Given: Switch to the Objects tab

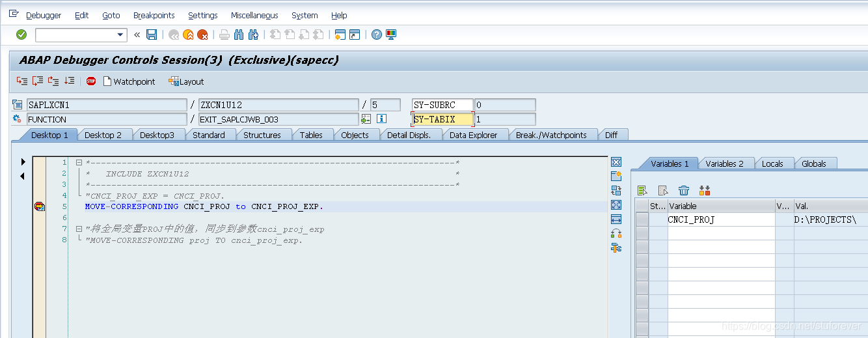Looking at the screenshot, I should [x=355, y=135].
